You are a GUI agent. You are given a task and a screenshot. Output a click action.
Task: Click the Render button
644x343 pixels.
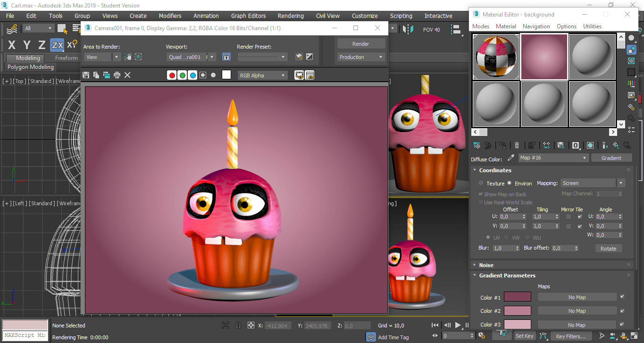point(360,44)
